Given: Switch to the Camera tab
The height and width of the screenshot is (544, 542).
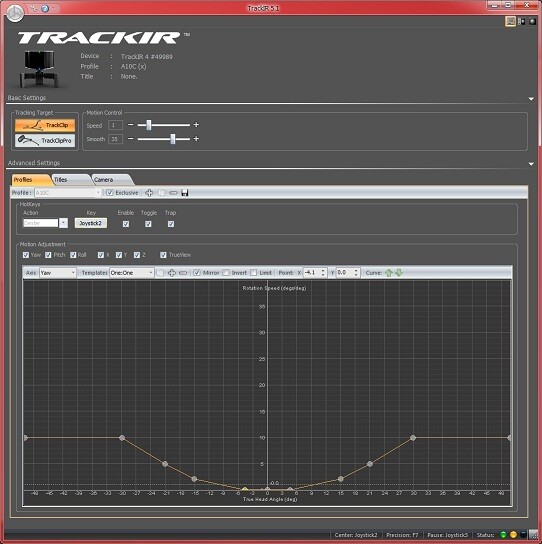Looking at the screenshot, I should point(112,180).
